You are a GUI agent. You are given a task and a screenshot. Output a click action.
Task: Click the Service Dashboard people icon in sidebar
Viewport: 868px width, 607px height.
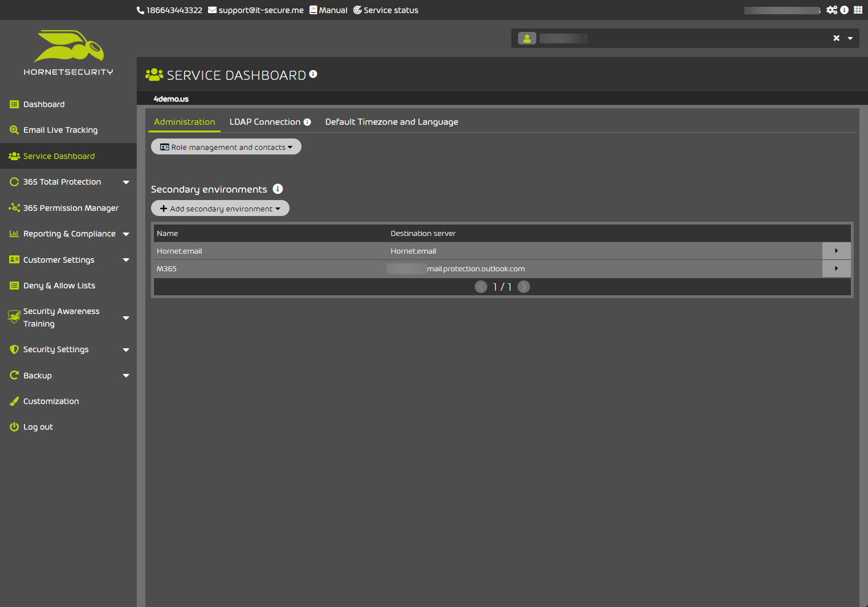coord(14,156)
